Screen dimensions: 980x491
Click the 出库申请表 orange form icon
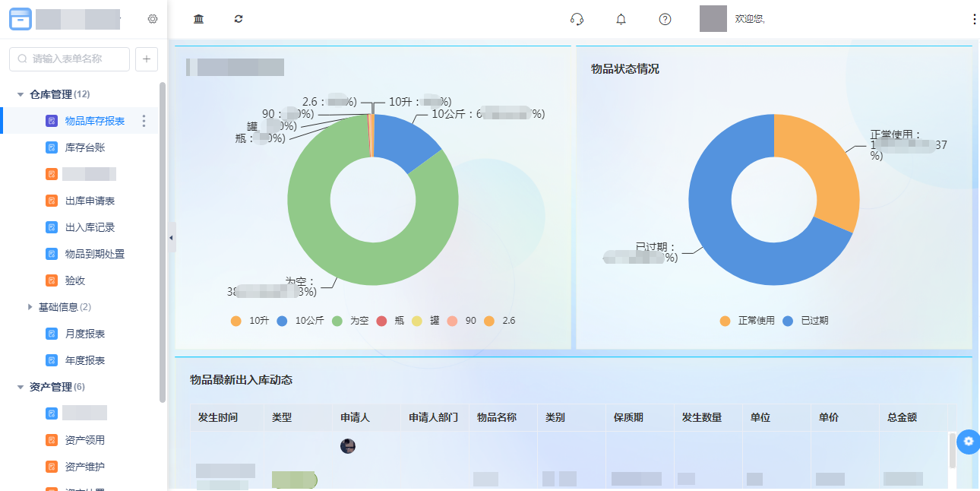52,201
